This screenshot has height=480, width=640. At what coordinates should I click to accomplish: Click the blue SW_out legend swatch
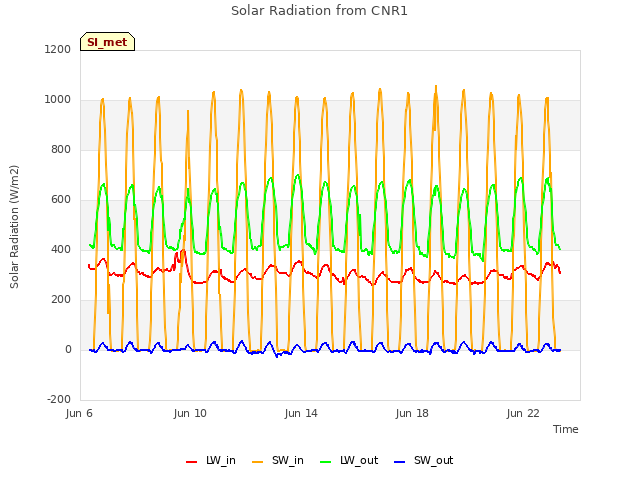tap(400, 462)
